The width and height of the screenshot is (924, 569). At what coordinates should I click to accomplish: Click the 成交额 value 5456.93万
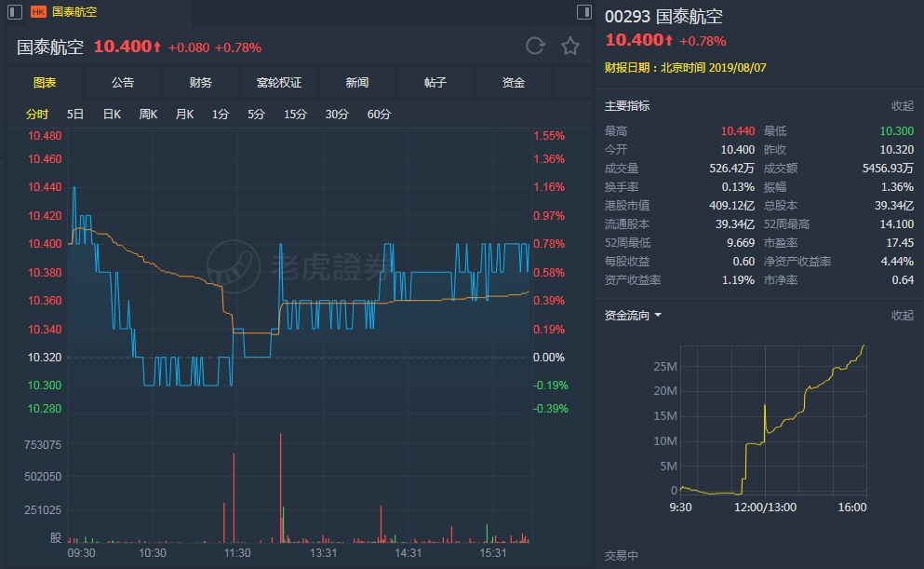pyautogui.click(x=888, y=169)
